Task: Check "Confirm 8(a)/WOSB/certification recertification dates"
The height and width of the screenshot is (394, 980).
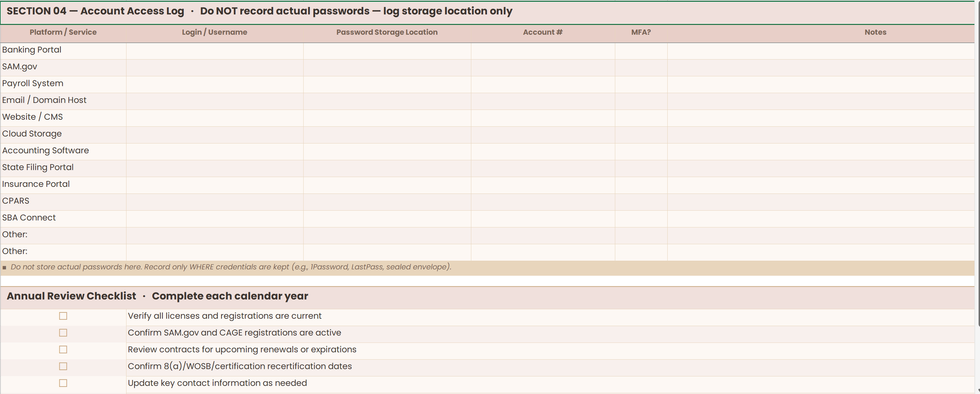Action: click(63, 366)
